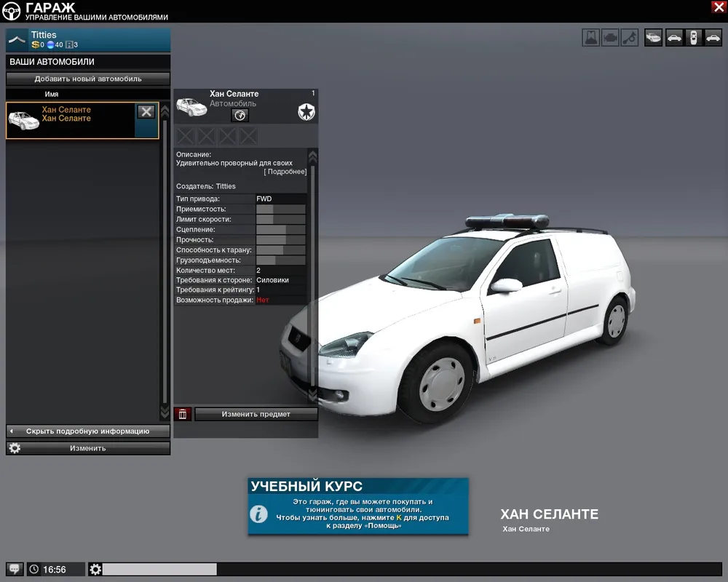Collapse details via Скрыть подробную информацию
Viewport: 728px width, 582px height.
88,431
